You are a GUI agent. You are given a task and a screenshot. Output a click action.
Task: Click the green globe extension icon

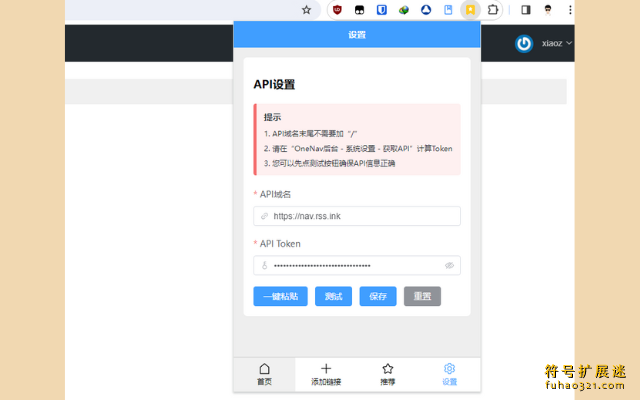click(404, 10)
